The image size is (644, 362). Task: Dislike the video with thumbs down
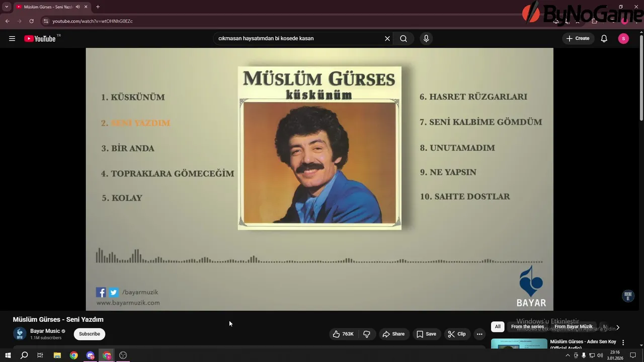point(367,334)
